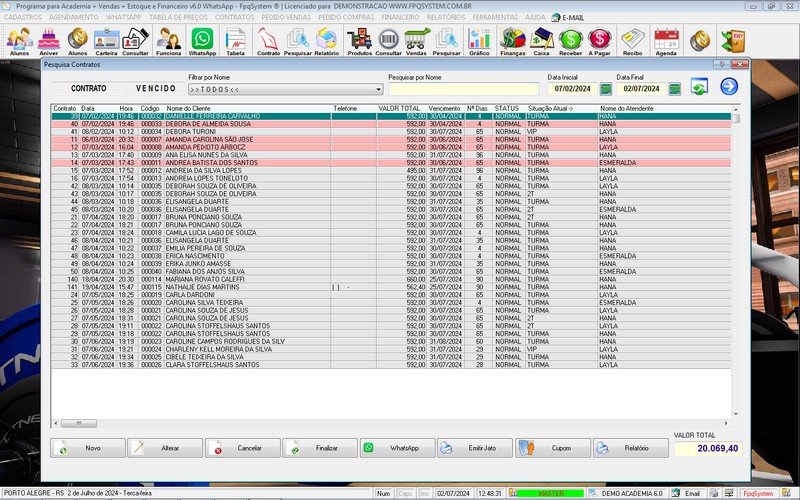Click the green refresh icon beside Data Final
The width and height of the screenshot is (800, 500).
coord(699,88)
